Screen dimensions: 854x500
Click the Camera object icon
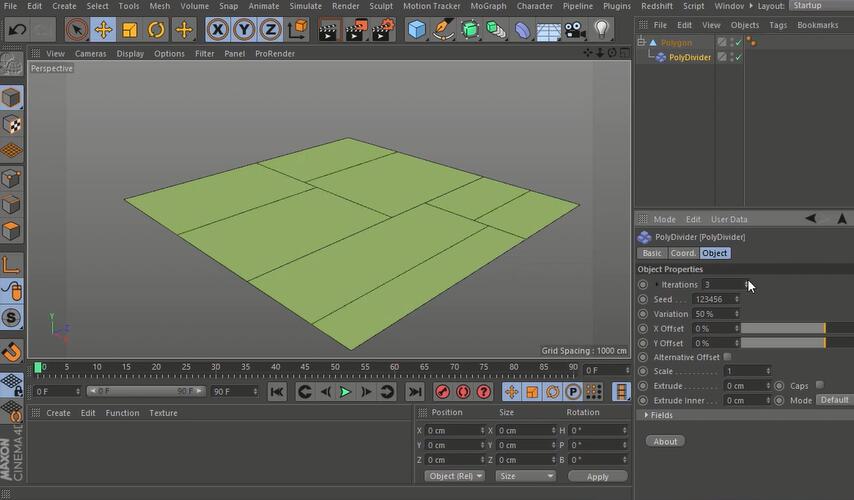(574, 29)
